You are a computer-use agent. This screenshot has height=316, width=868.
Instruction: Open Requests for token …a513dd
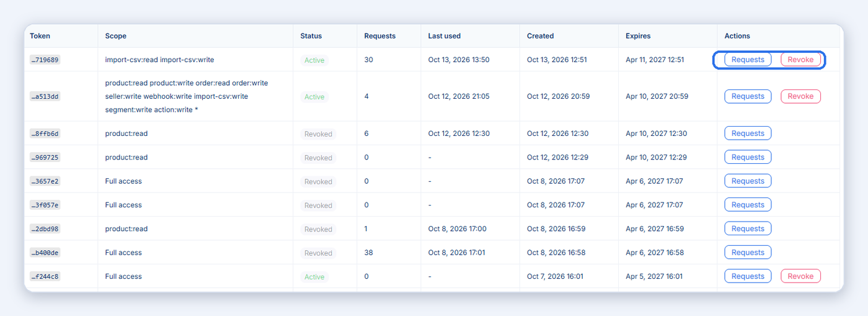[748, 96]
